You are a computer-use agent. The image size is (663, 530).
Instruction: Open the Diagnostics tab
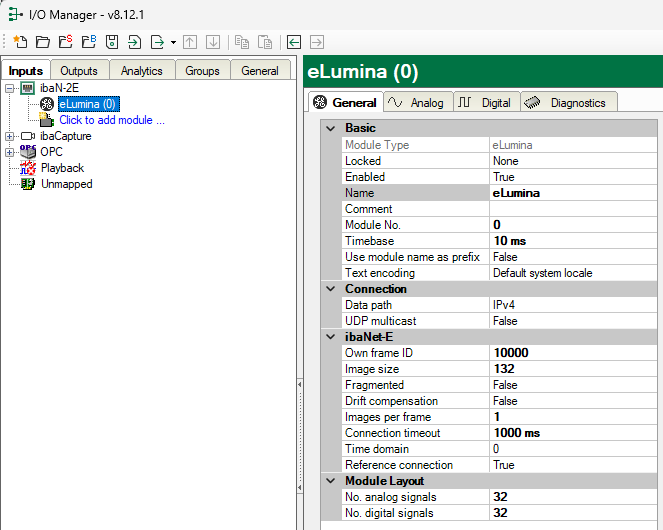pyautogui.click(x=568, y=102)
